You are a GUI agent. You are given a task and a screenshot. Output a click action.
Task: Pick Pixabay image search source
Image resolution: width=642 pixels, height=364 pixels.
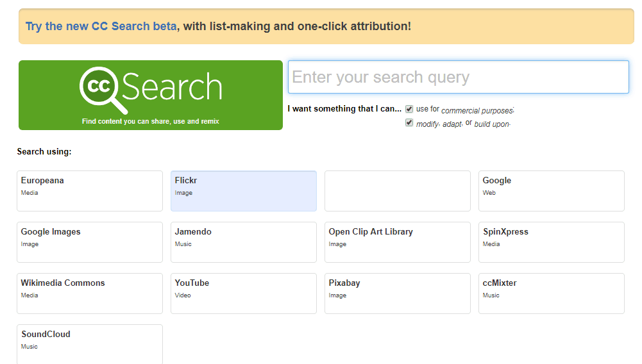coord(398,294)
